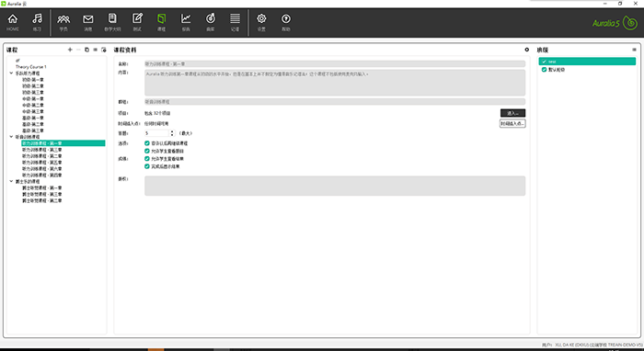
Task: Duplicate course using the copy icon
Action: coord(86,50)
